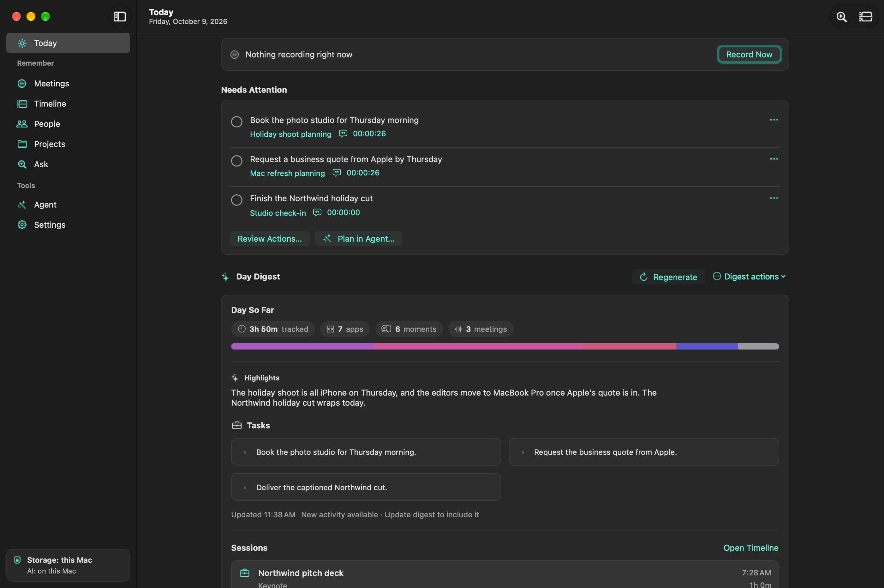Open transcript bubble icon for Holiday shoot planning
Screen dimensions: 884x588
(x=343, y=133)
